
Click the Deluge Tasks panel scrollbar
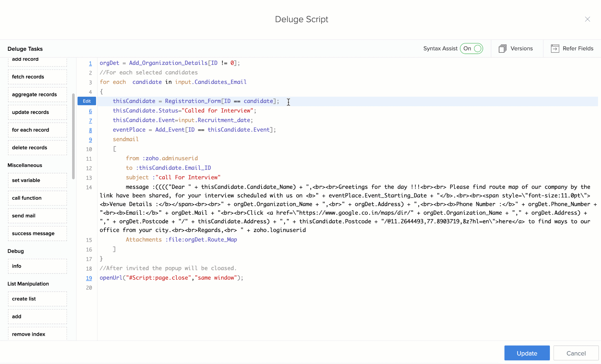tap(74, 136)
